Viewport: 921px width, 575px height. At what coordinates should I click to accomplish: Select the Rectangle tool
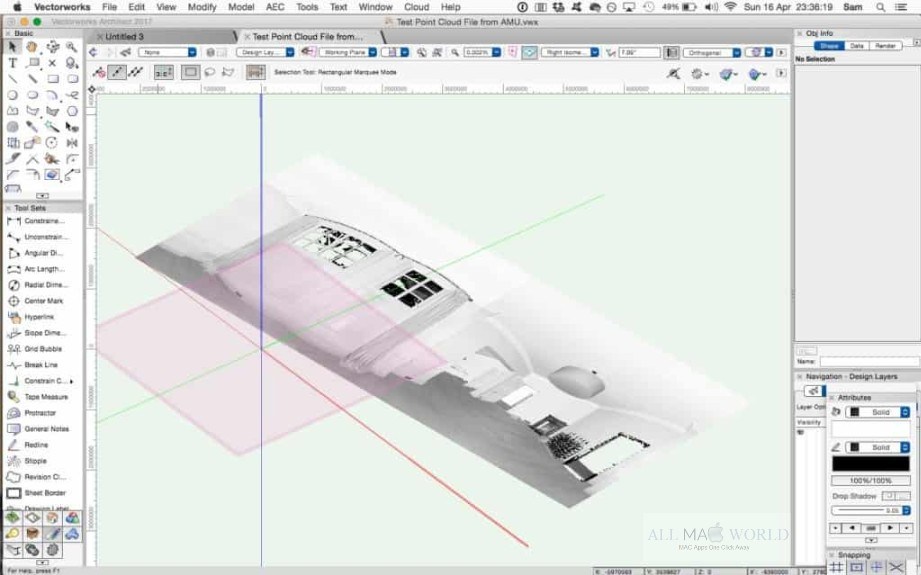[52, 78]
